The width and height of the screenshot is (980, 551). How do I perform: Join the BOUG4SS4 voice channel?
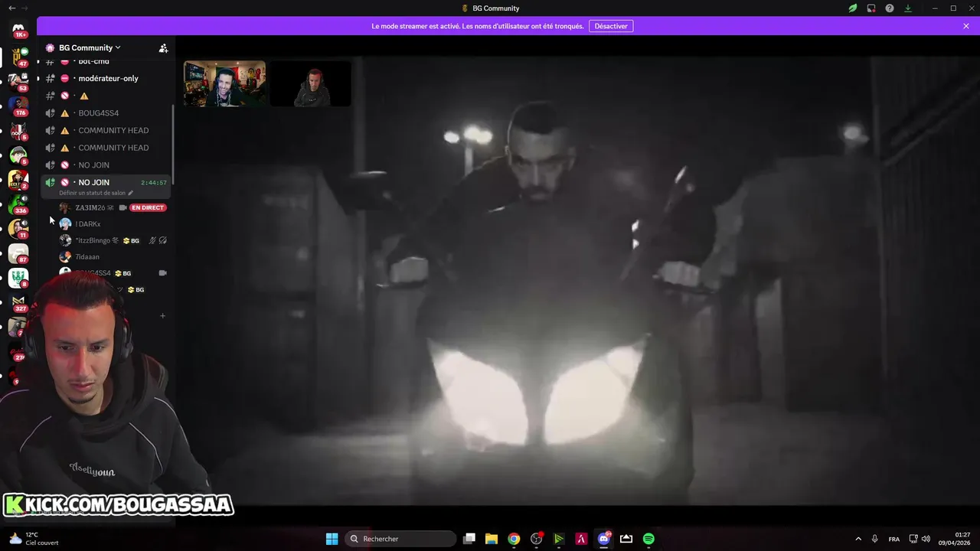click(106, 113)
